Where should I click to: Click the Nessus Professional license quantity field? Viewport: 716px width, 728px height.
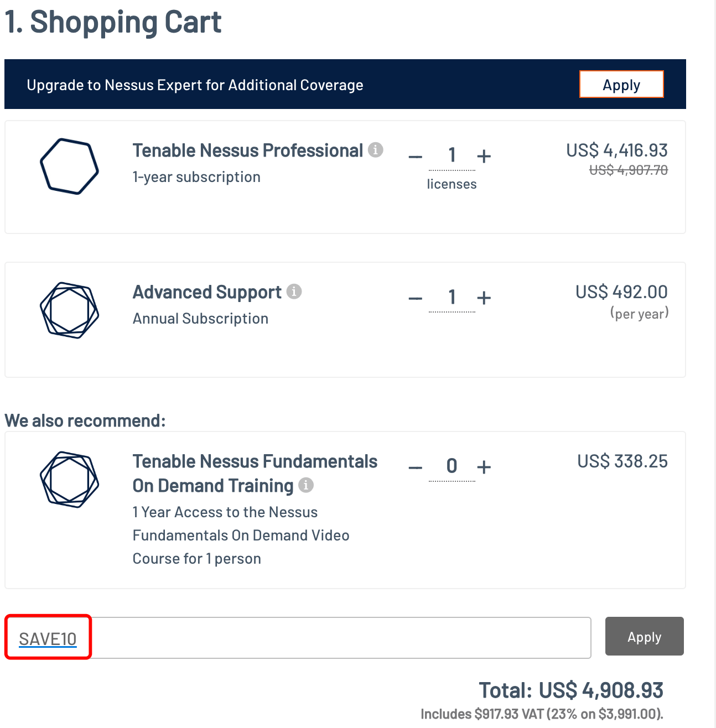[x=452, y=156]
